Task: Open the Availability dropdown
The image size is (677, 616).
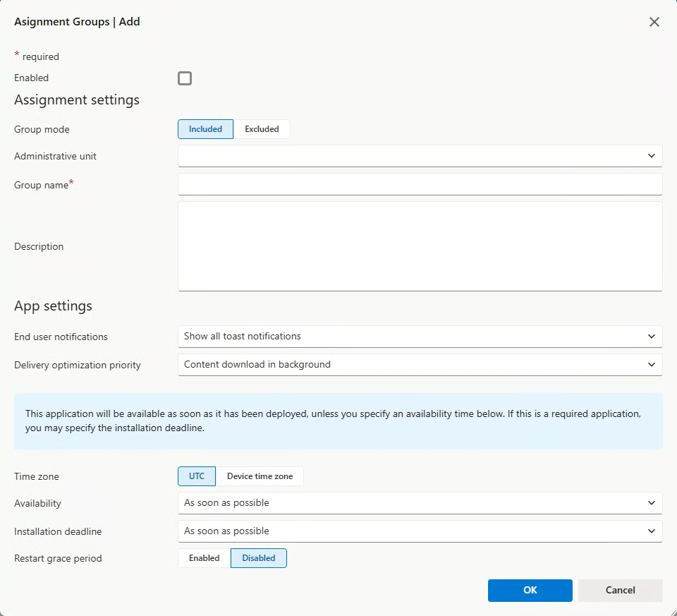Action: (x=420, y=503)
